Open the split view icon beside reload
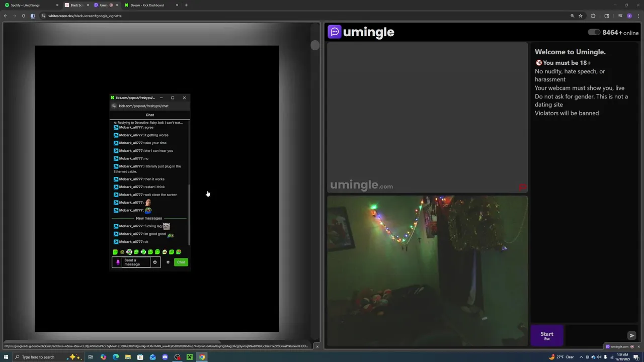This screenshot has height=362, width=644. [x=33, y=16]
